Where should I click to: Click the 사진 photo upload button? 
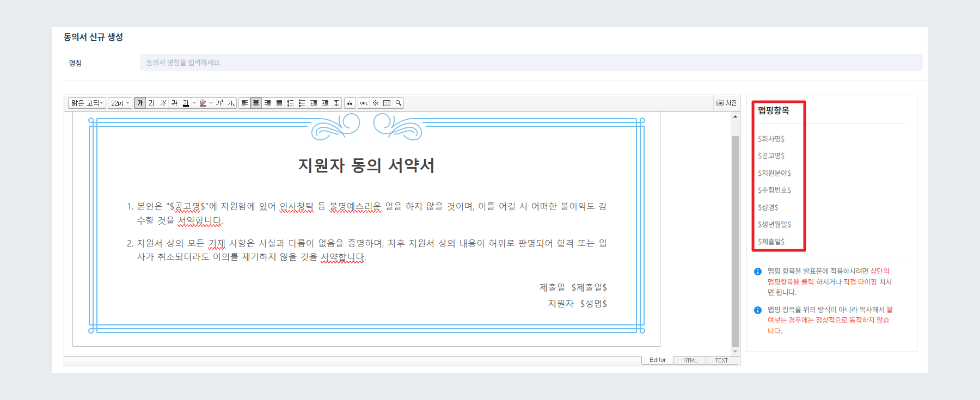pos(726,103)
